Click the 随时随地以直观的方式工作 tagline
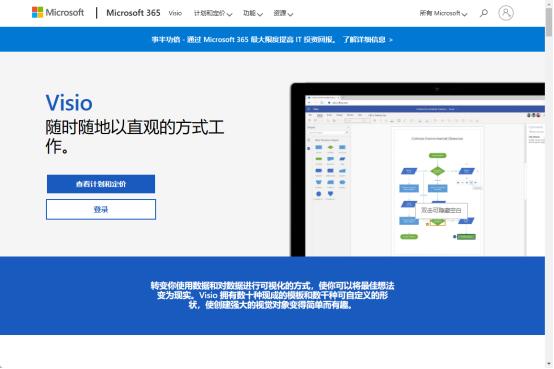The height and width of the screenshot is (369, 554). point(135,136)
